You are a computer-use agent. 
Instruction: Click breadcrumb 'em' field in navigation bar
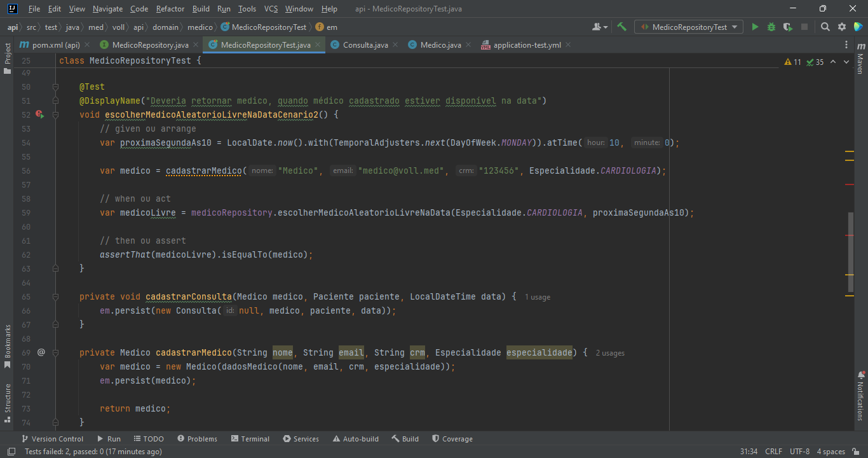327,27
